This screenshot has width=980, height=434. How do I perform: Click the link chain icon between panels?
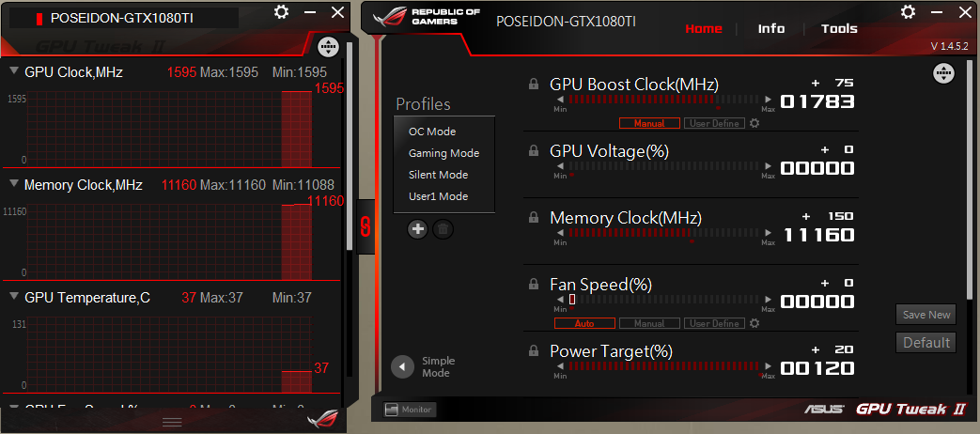[x=366, y=225]
